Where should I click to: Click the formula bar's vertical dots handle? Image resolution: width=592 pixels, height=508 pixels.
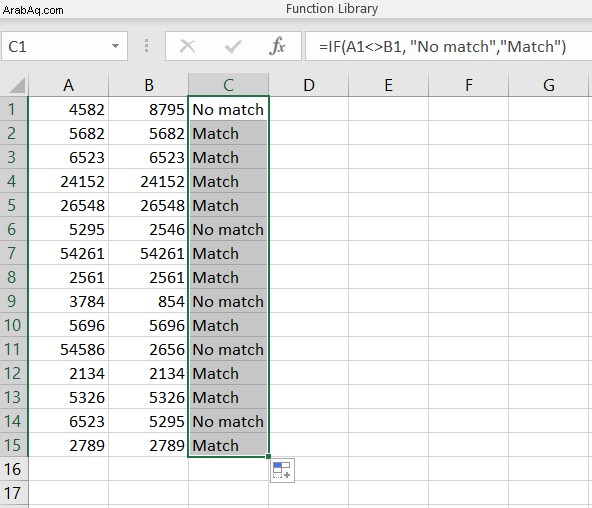pyautogui.click(x=146, y=46)
